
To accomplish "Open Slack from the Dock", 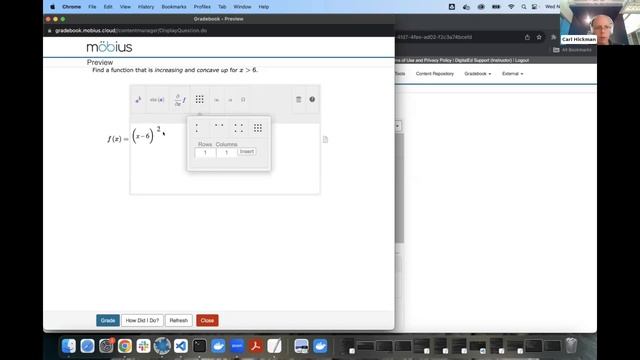I will click(143, 346).
